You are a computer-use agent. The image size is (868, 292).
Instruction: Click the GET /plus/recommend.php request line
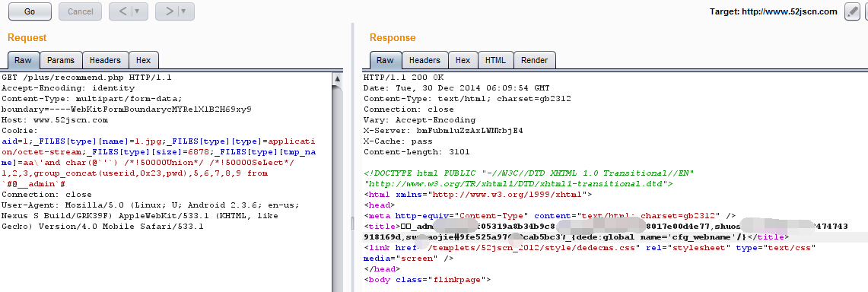click(87, 78)
